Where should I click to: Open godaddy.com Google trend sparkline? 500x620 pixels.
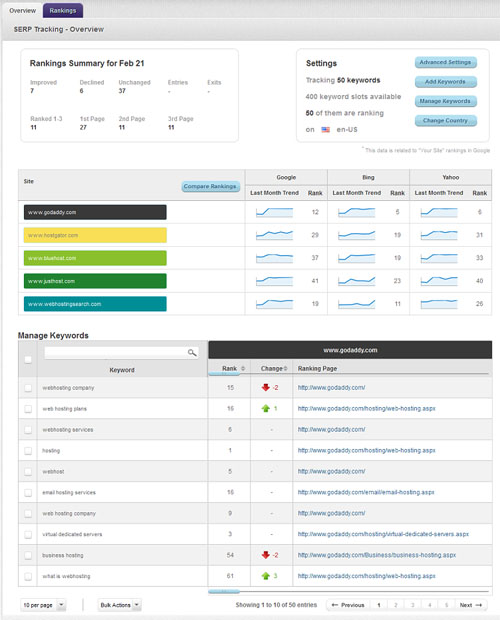274,212
